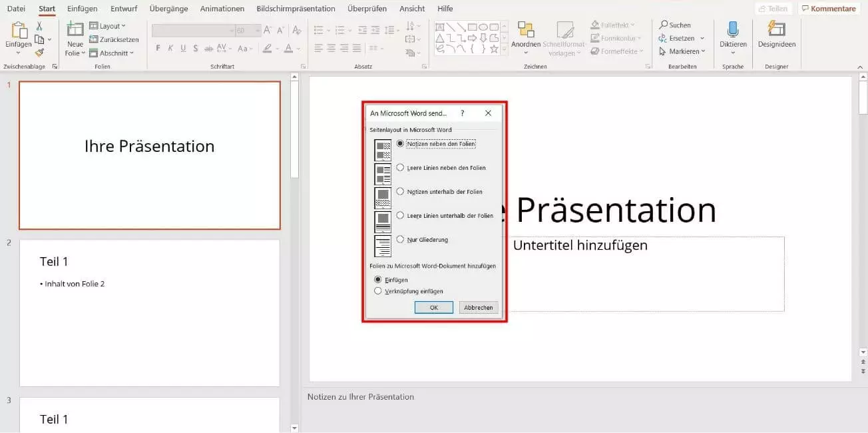Viewport: 868px width, 433px height.
Task: Click the dialog help question mark
Action: point(463,113)
